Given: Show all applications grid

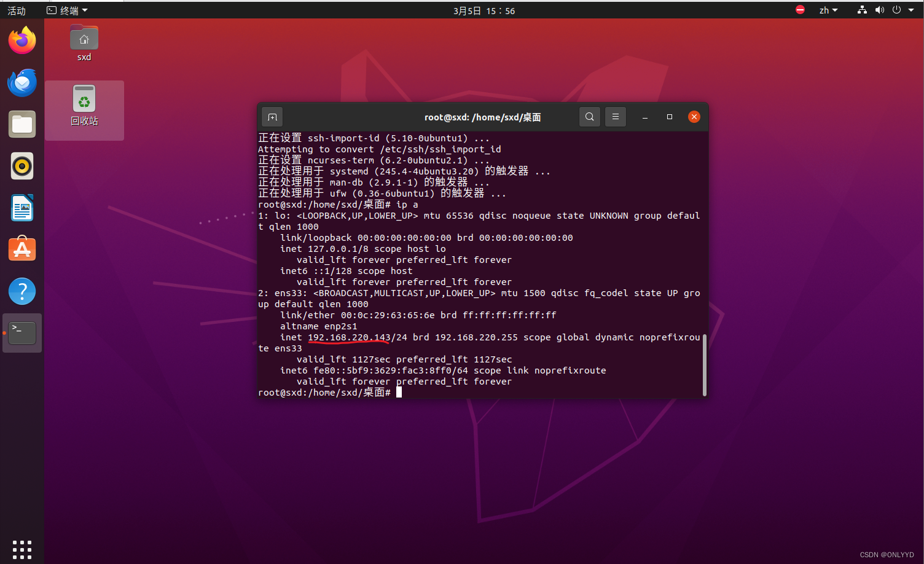Looking at the screenshot, I should [22, 549].
